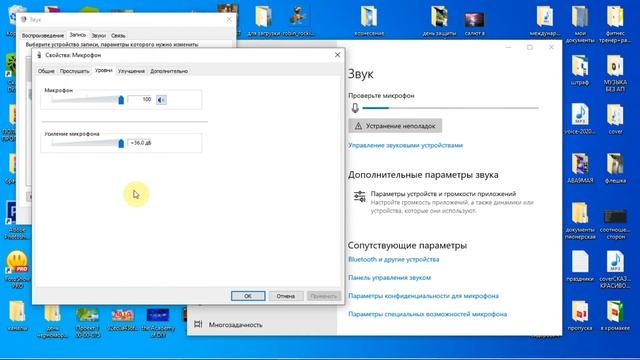
Task: Open Связь tab in Звук window
Action: click(118, 36)
